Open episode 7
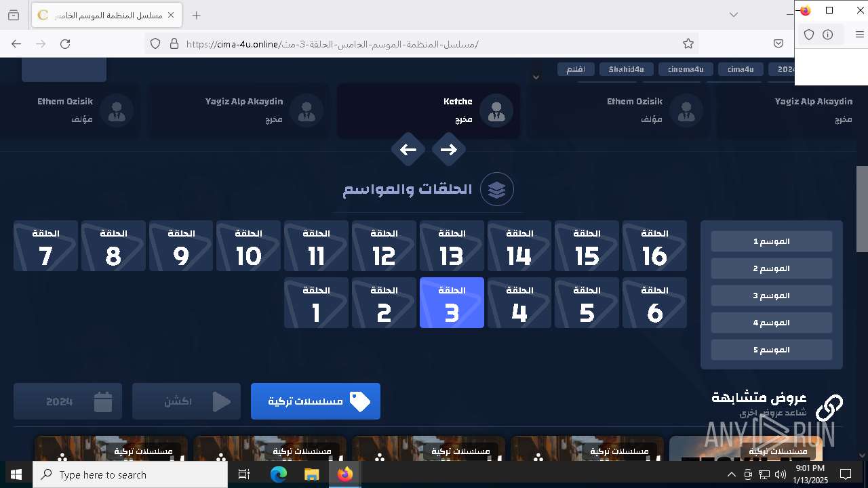The height and width of the screenshot is (488, 868). pos(45,246)
